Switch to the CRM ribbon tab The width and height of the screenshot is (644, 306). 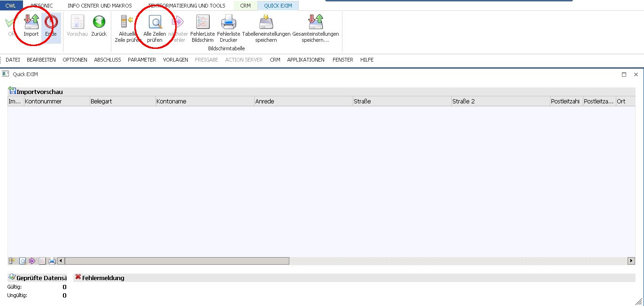point(245,6)
